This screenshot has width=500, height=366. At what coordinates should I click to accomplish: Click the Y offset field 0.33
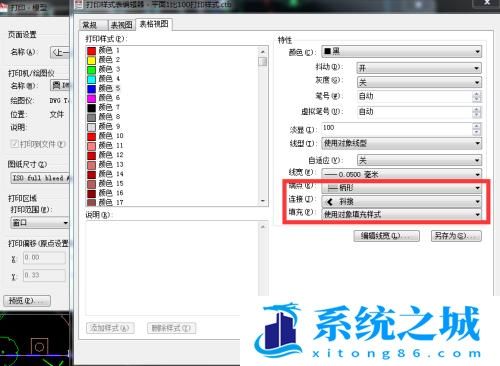pyautogui.click(x=44, y=275)
